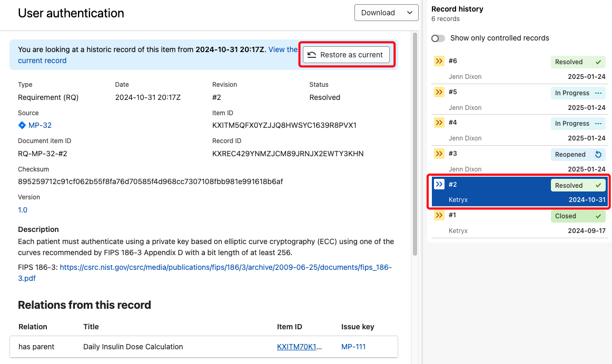612x364 pixels.
Task: Click Item ID value KXITM5QFX0YZJJQ8HWSYC1639R8PVX1
Action: pos(284,125)
